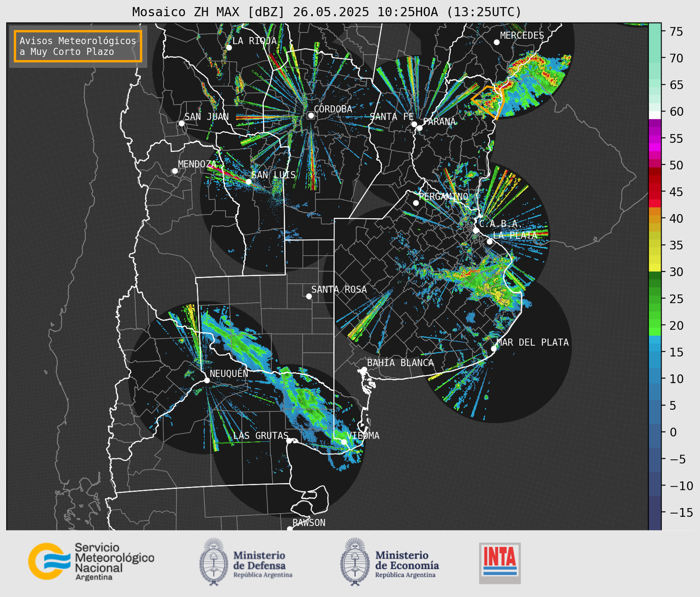This screenshot has width=700, height=597.
Task: Click the MERCEDES label text
Action: tap(522, 36)
